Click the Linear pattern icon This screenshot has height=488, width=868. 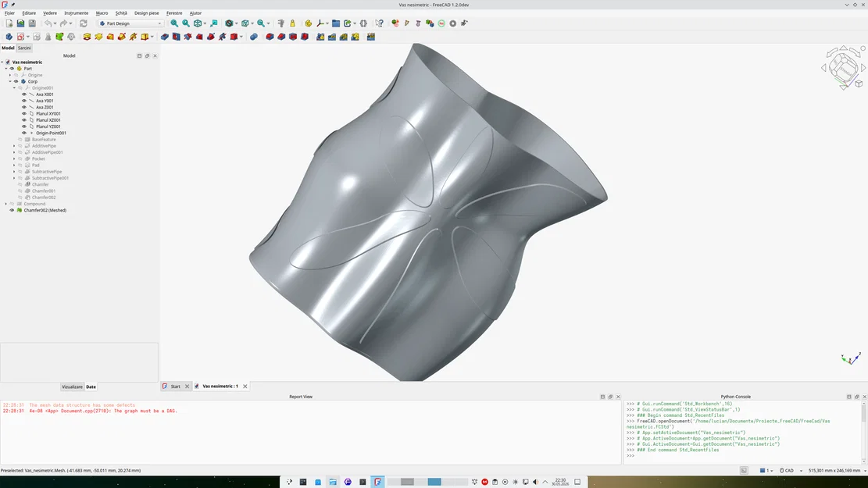tap(332, 37)
